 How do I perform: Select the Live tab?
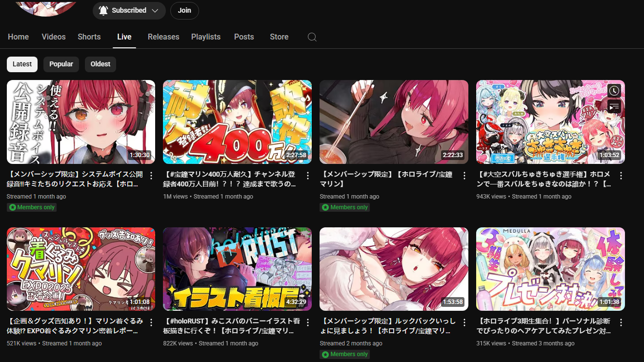pyautogui.click(x=124, y=37)
